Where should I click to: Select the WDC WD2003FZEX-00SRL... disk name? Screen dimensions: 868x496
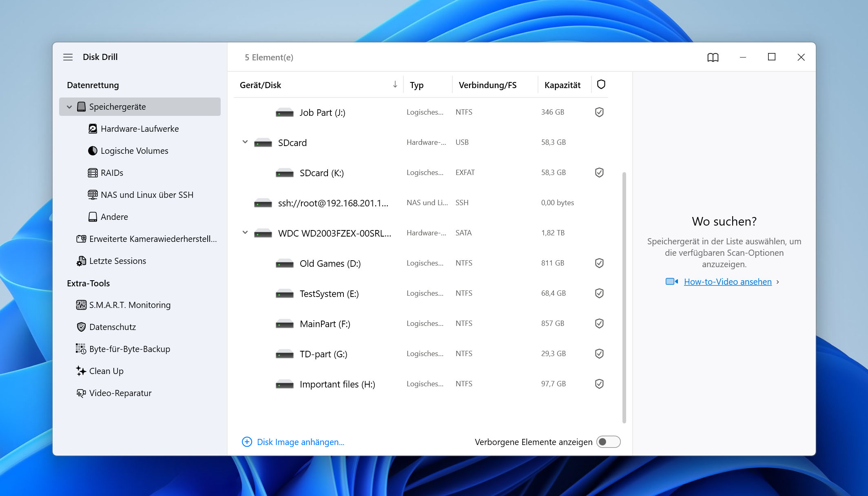click(x=334, y=233)
